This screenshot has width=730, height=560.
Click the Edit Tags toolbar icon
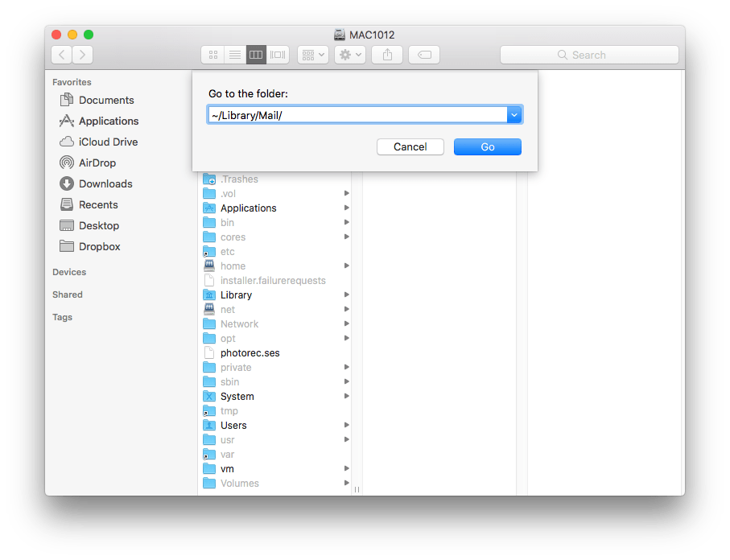tap(423, 55)
